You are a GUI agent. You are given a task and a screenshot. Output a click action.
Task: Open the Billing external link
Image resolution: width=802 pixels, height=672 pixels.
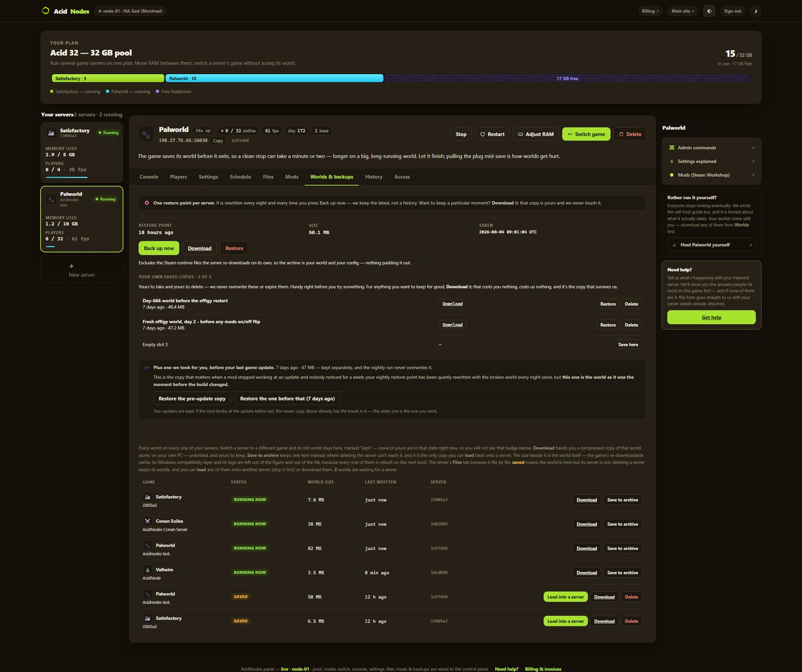coord(651,11)
